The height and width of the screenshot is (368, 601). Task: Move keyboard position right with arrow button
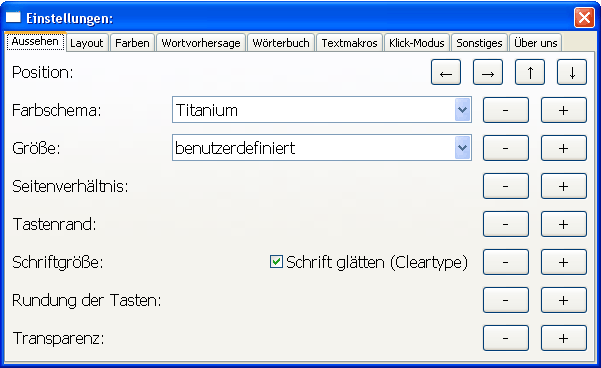(488, 72)
